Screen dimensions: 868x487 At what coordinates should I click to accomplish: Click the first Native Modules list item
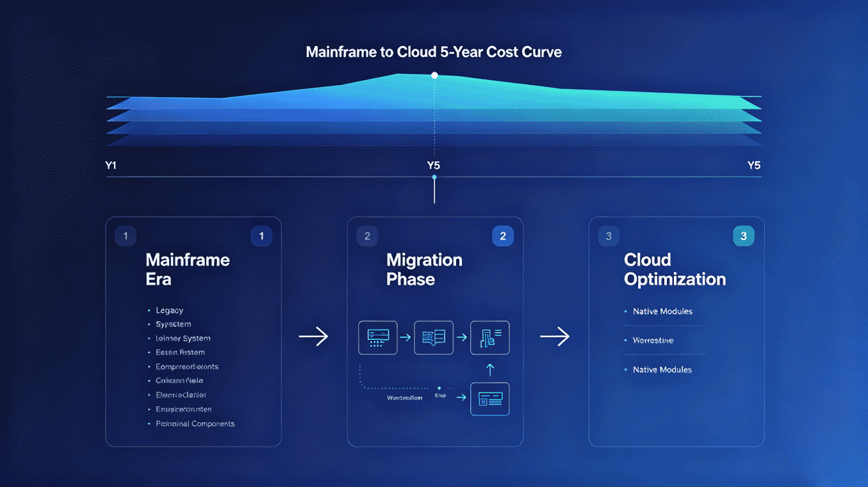pyautogui.click(x=662, y=312)
